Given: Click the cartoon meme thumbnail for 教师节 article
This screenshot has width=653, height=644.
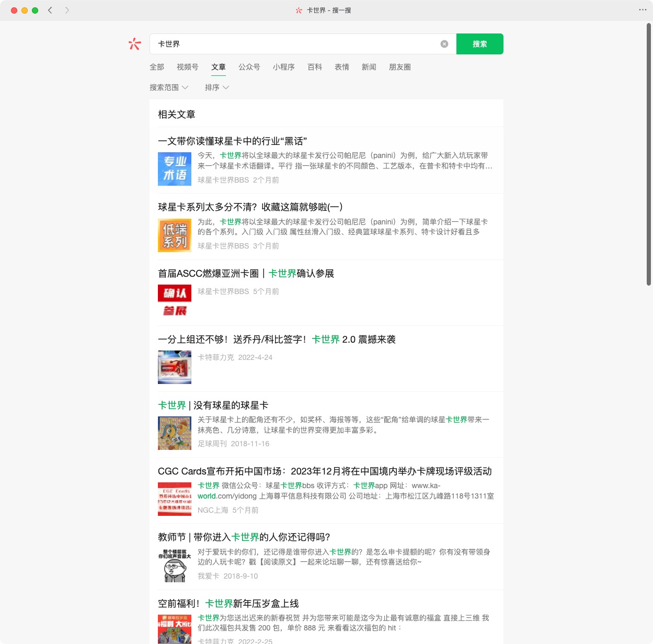Looking at the screenshot, I should point(175,566).
